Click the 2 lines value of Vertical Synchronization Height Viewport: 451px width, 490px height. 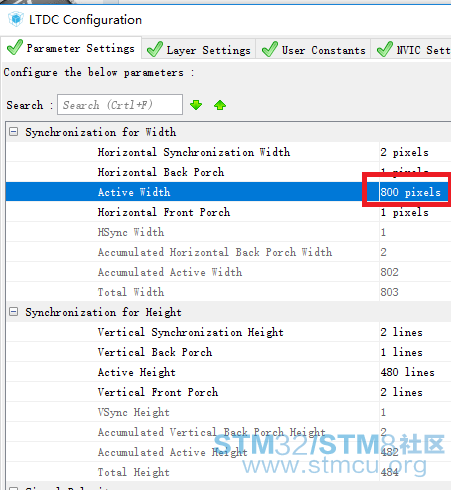click(401, 332)
